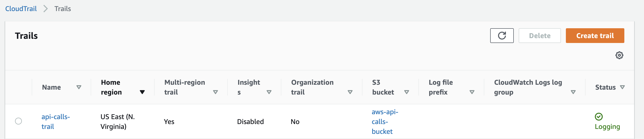Sort by Status column arrow
Viewport: 644px width, 139px height.
coord(622,87)
